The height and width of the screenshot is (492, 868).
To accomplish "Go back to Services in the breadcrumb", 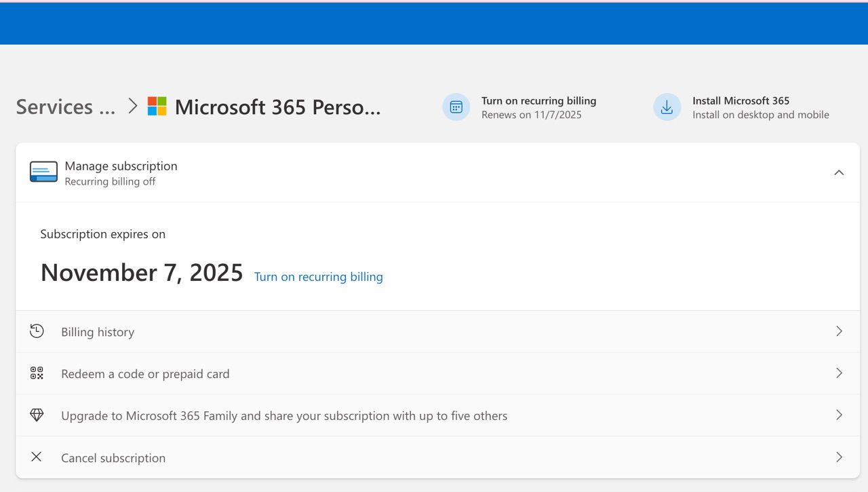I will coord(65,107).
